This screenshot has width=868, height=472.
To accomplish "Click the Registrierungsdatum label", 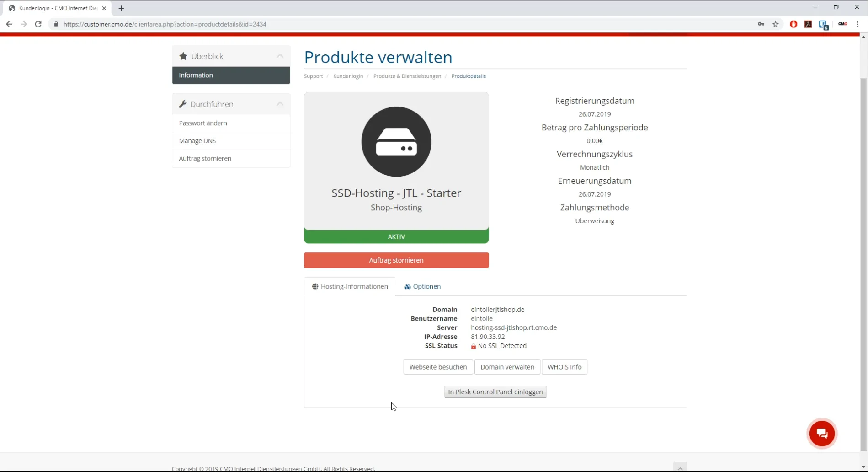I will [594, 101].
